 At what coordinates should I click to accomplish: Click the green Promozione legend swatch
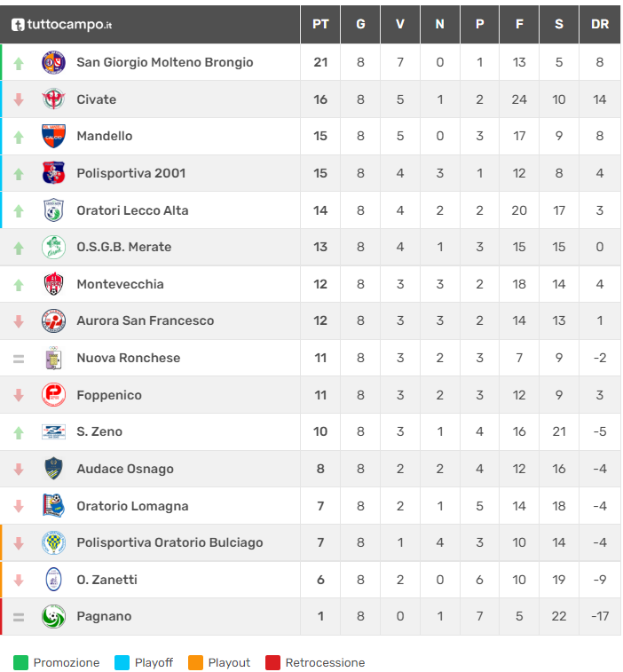pos(21,662)
